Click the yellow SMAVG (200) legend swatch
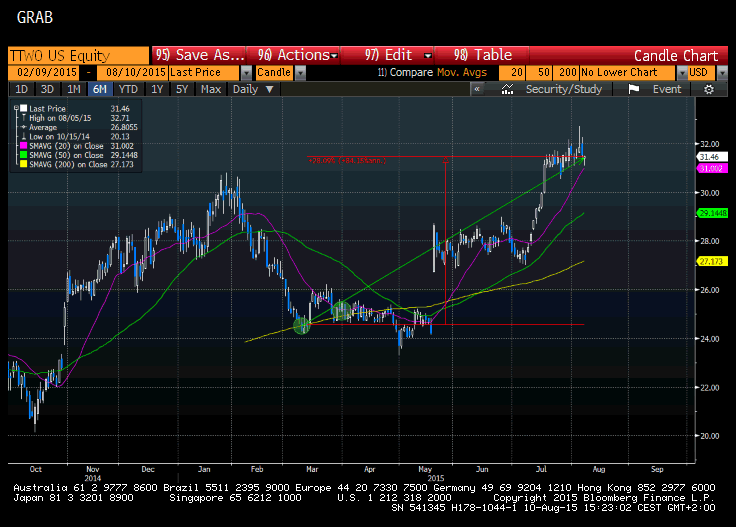 (x=23, y=164)
